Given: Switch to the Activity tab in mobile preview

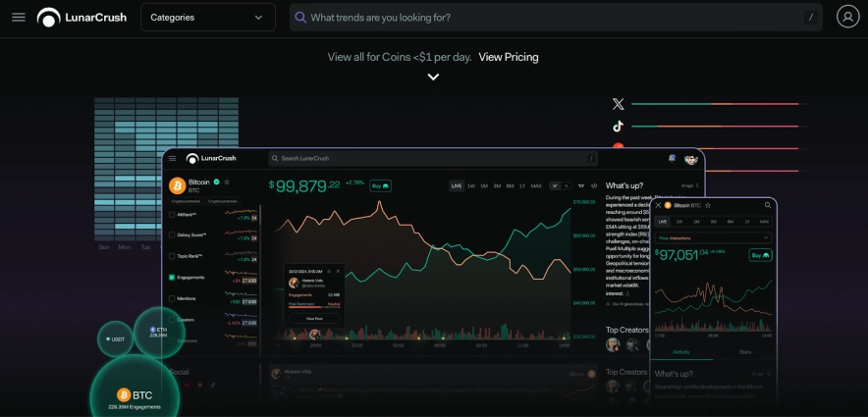Looking at the screenshot, I should (x=683, y=350).
